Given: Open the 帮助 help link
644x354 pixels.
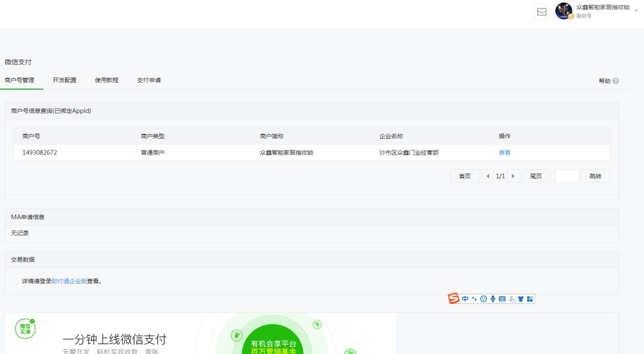Looking at the screenshot, I should tap(605, 81).
